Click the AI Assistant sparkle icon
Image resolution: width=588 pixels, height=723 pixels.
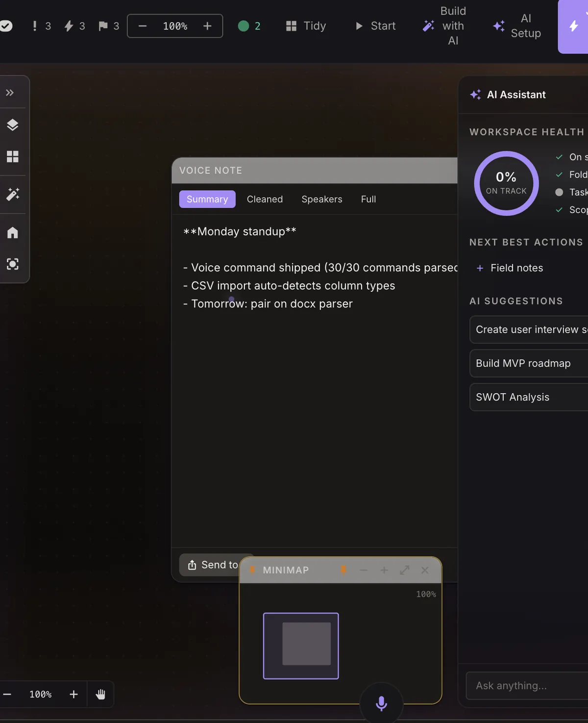click(475, 95)
